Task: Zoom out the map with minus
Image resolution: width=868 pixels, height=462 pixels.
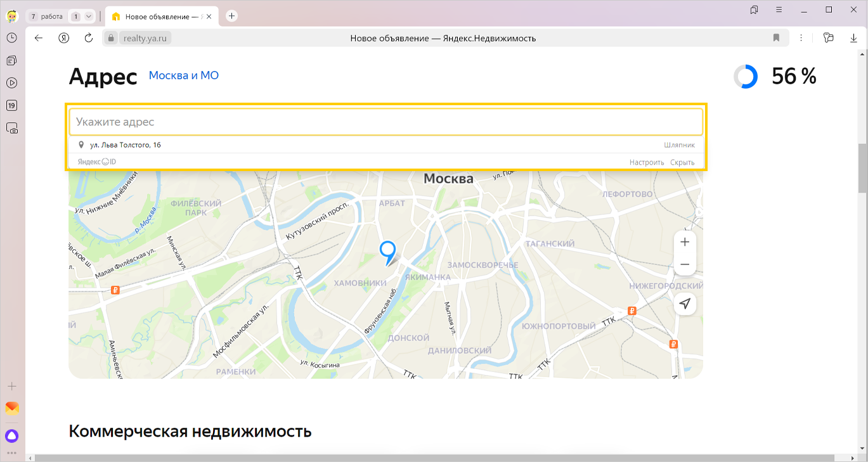Action: (685, 264)
